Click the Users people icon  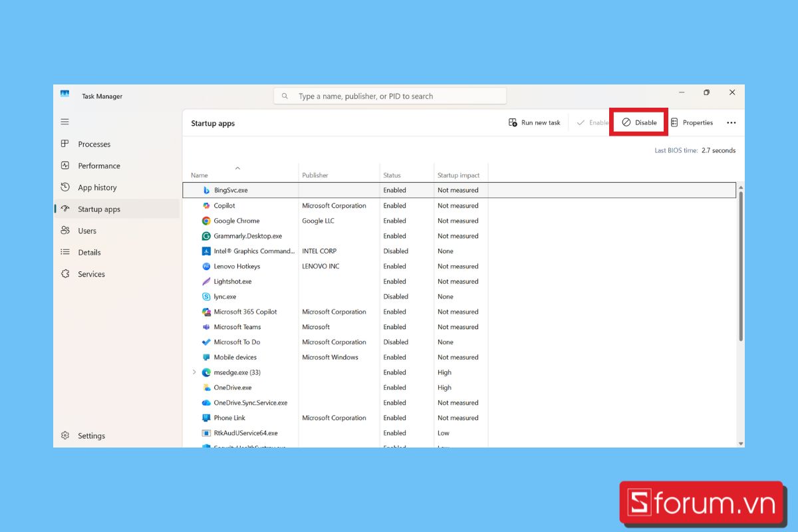[65, 231]
